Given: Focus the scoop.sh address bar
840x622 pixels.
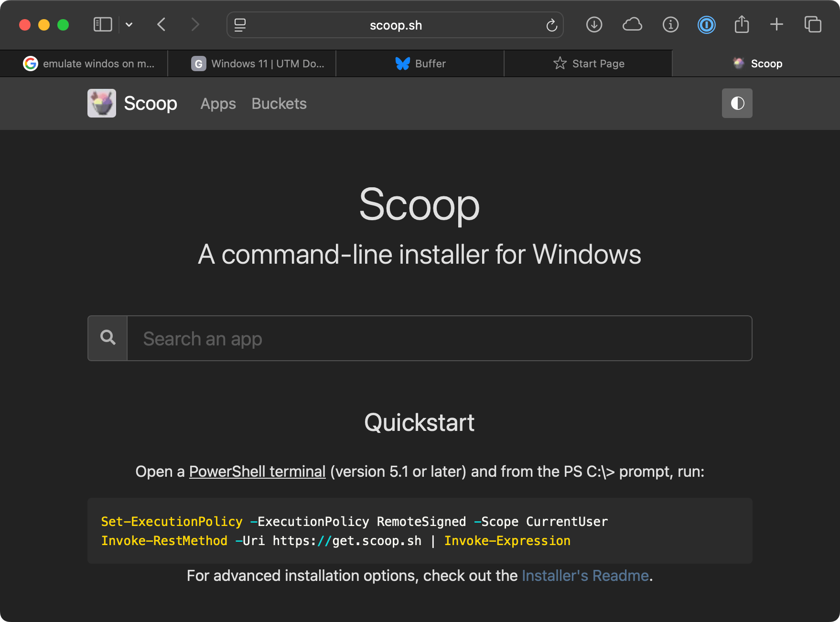Looking at the screenshot, I should coord(395,25).
